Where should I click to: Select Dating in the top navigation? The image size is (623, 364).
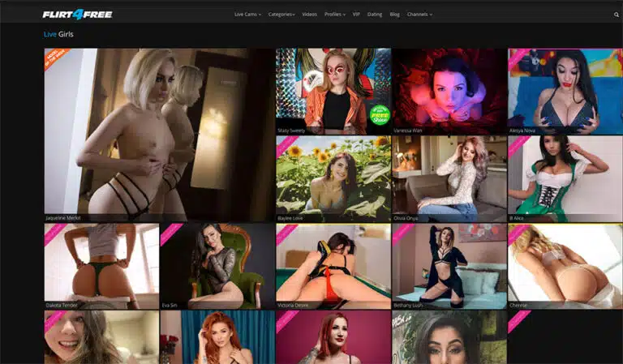pos(374,15)
